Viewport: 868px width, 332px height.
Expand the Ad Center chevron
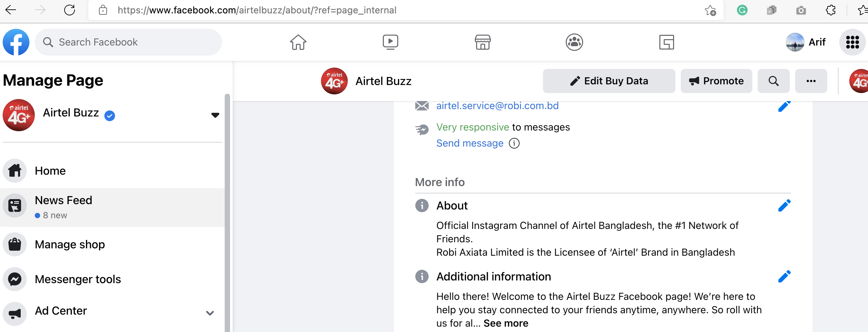click(210, 313)
